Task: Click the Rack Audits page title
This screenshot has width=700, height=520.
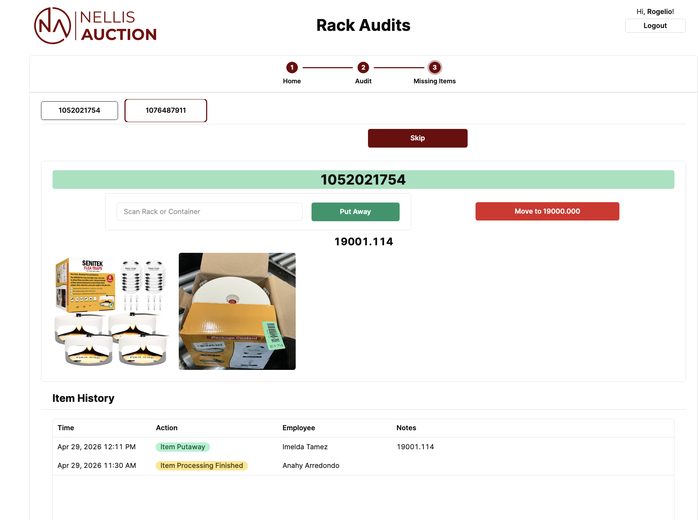Action: (363, 25)
